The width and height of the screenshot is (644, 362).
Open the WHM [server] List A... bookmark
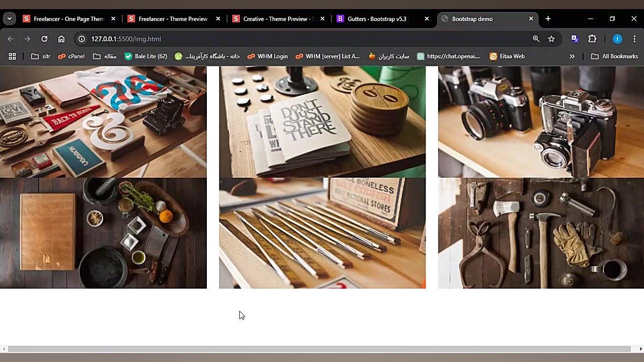coord(327,56)
